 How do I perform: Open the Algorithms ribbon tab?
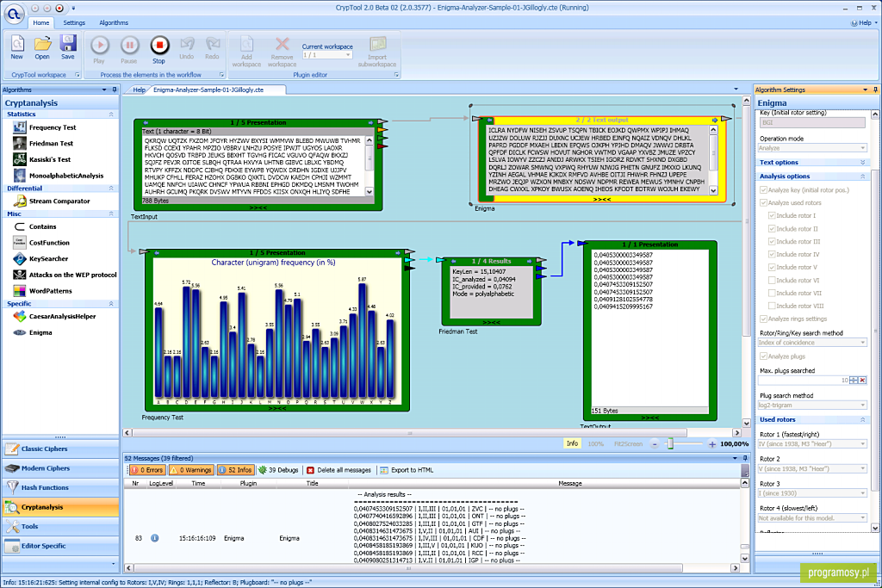[114, 23]
